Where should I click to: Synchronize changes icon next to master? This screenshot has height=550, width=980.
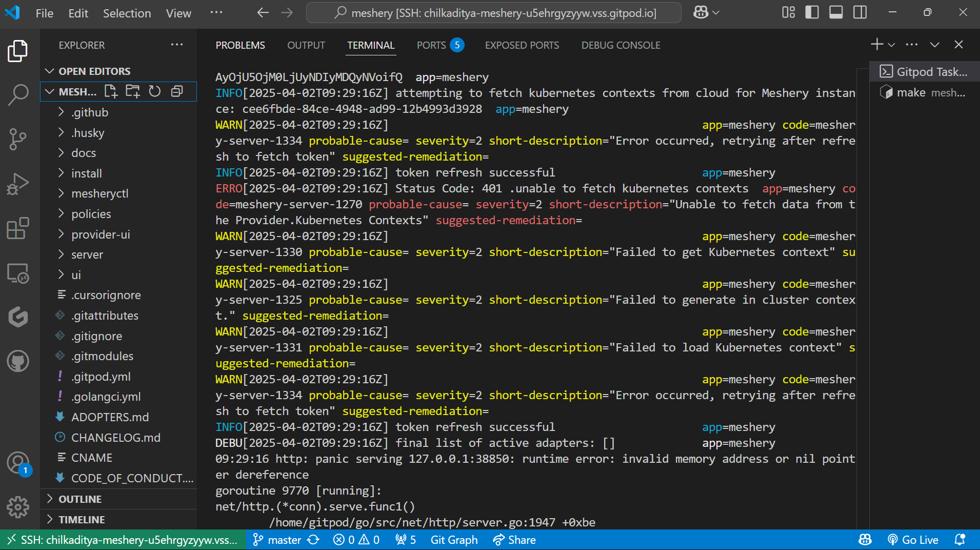313,540
